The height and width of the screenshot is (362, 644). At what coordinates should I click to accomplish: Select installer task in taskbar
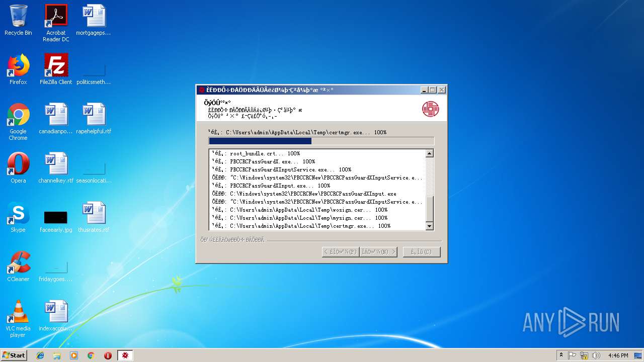[125, 355]
